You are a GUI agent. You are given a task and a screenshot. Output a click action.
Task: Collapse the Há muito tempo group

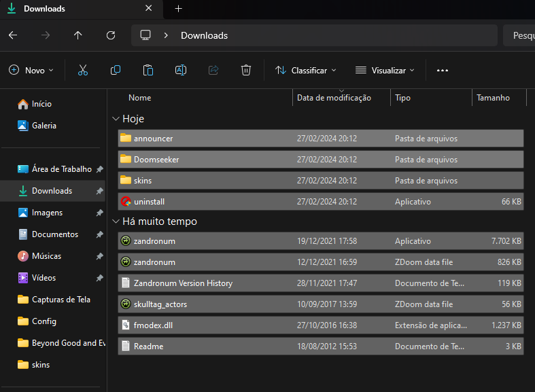tap(116, 221)
